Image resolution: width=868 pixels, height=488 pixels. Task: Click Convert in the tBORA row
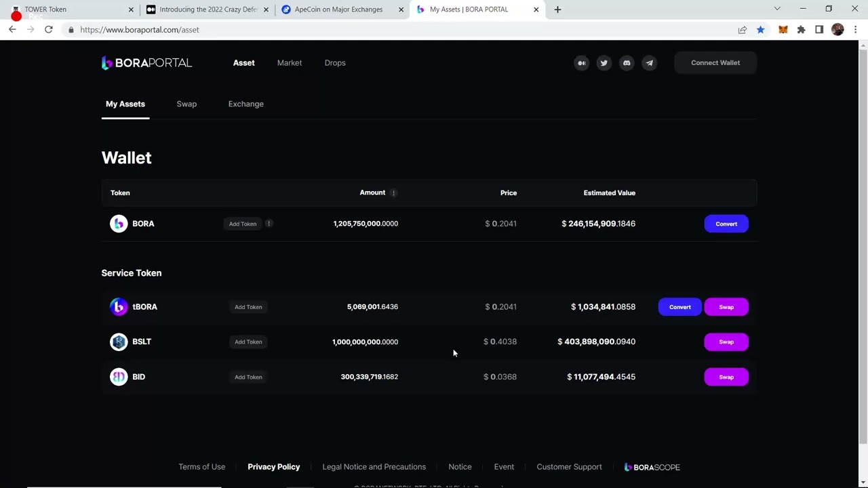click(x=680, y=307)
